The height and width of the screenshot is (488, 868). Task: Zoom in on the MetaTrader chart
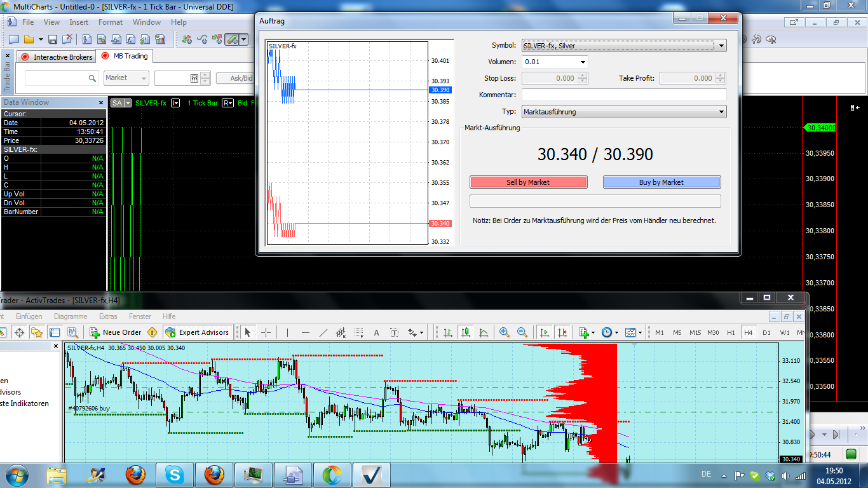(x=505, y=332)
